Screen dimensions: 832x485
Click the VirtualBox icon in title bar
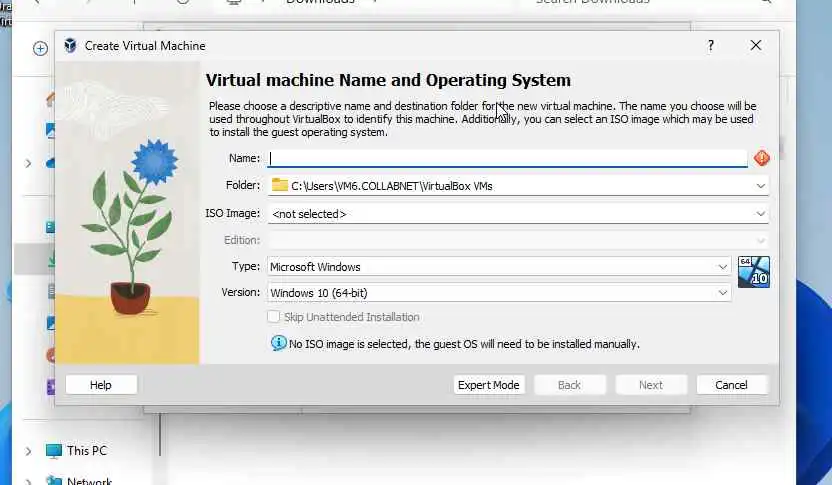70,46
